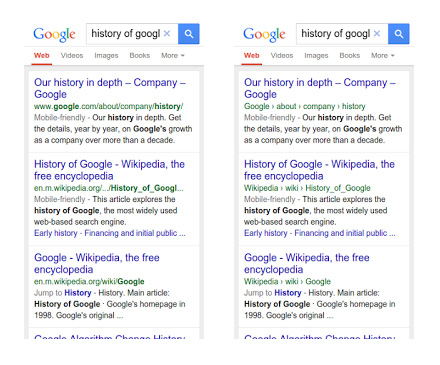
Task: Open the Images tab in right screenshot
Action: click(x=316, y=56)
